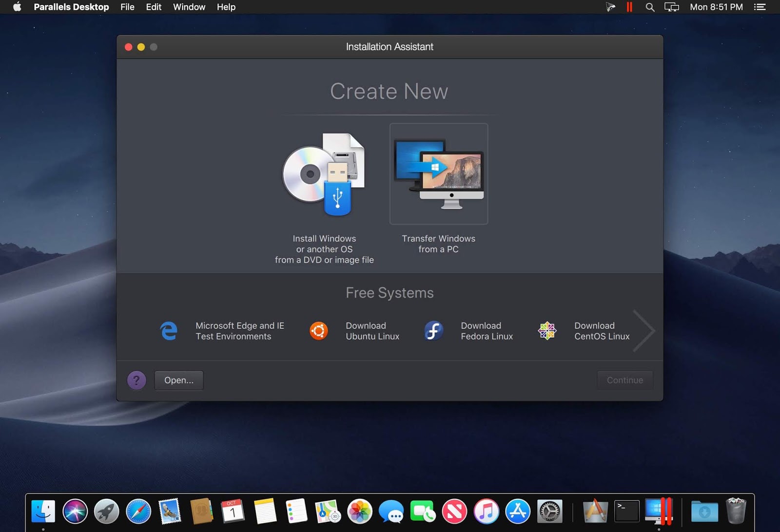Open the Help menu

click(x=226, y=7)
